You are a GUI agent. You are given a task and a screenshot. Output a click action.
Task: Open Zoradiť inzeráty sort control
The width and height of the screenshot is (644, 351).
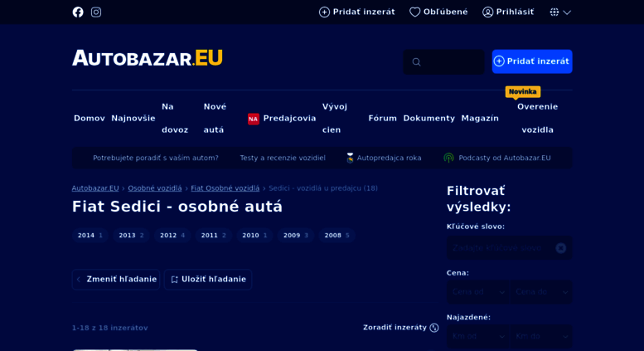click(x=401, y=328)
